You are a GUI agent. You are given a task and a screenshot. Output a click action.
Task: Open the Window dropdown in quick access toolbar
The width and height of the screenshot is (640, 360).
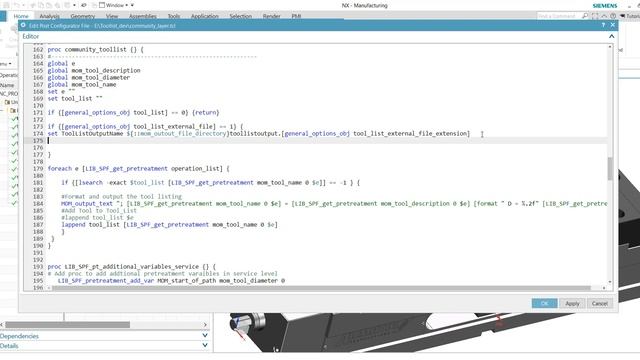pos(114,5)
